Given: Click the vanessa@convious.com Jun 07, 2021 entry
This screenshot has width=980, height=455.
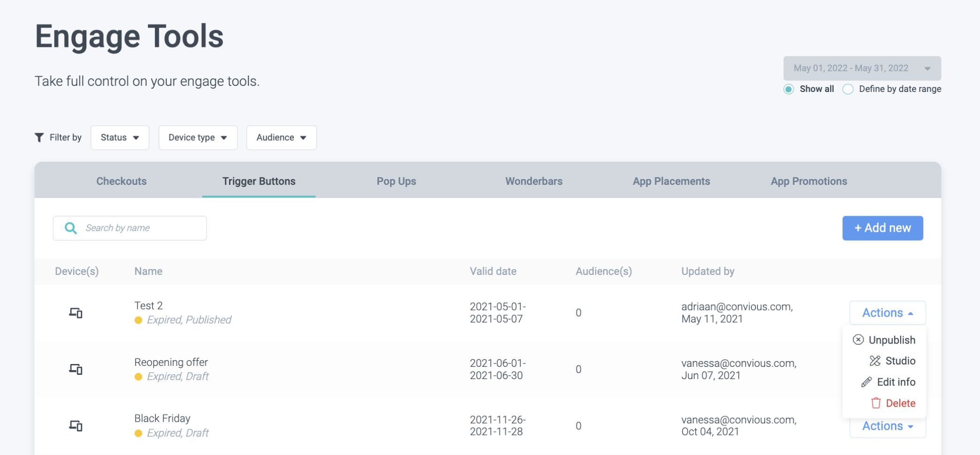Looking at the screenshot, I should tap(739, 369).
